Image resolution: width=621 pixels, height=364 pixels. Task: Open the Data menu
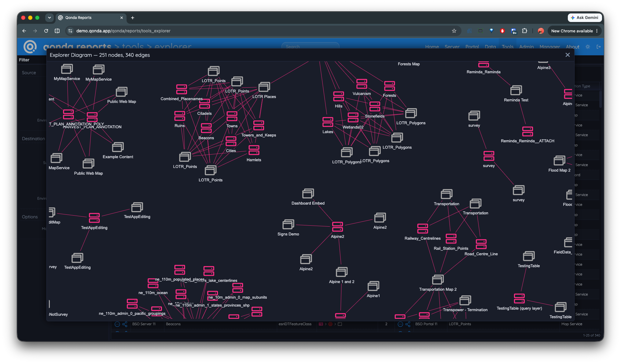click(490, 47)
